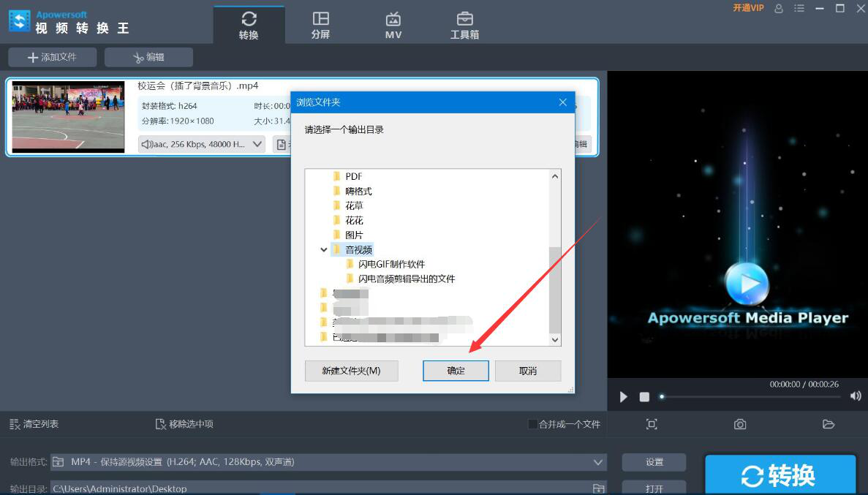Play the video in preview player
This screenshot has height=495, width=868.
pyautogui.click(x=623, y=397)
